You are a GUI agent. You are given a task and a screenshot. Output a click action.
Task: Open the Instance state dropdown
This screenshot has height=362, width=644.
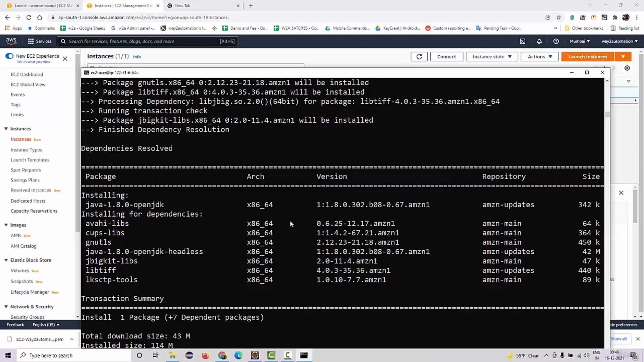pos(492,57)
